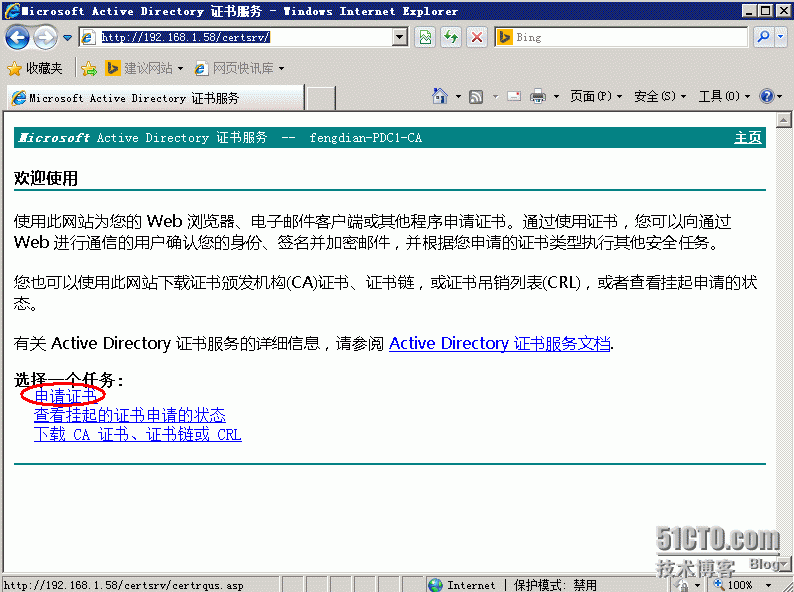Refresh the page with green arrows icon
794x592 pixels.
click(x=451, y=37)
